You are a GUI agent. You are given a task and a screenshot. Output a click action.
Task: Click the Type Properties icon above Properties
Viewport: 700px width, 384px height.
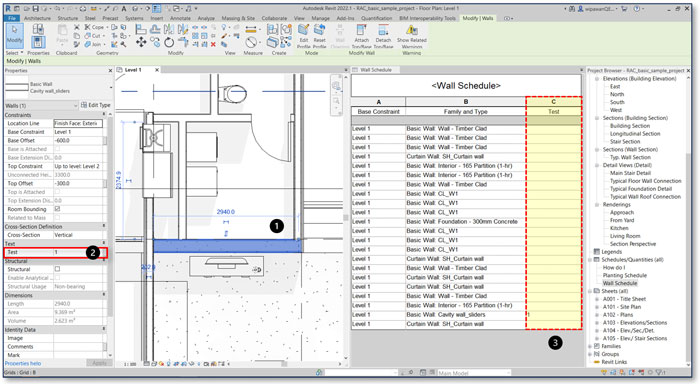[x=38, y=29]
